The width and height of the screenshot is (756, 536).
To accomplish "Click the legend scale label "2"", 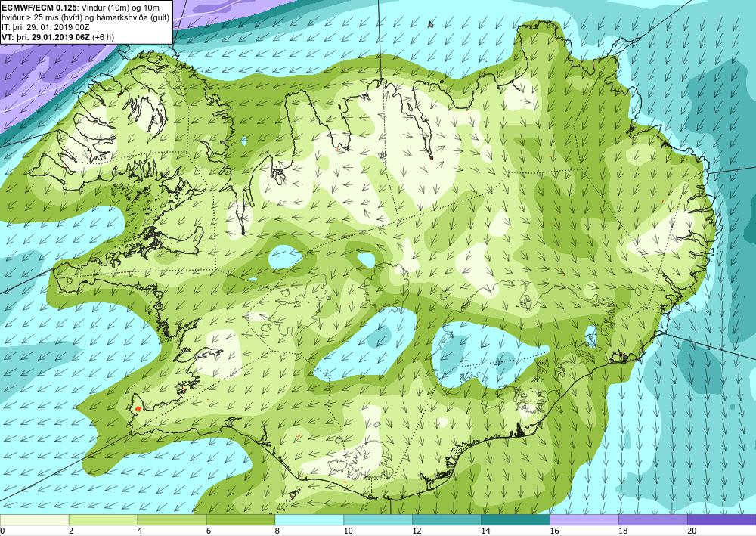I will [x=71, y=531].
